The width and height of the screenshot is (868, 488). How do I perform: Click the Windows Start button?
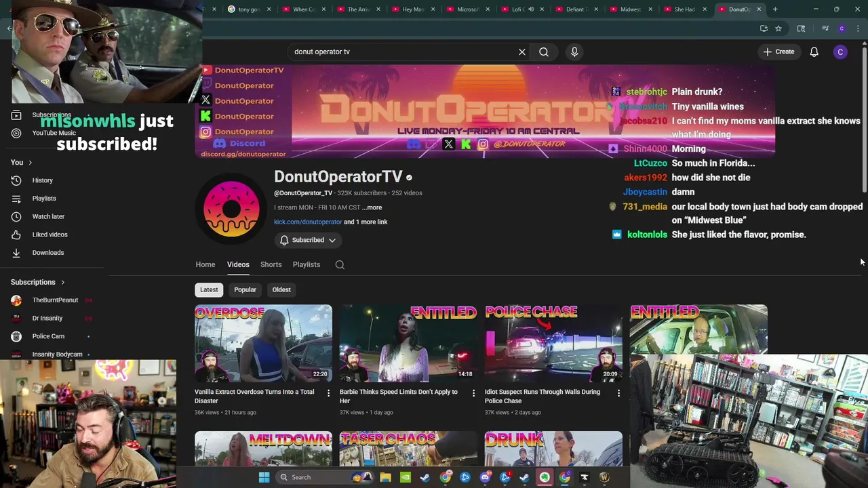(x=264, y=477)
